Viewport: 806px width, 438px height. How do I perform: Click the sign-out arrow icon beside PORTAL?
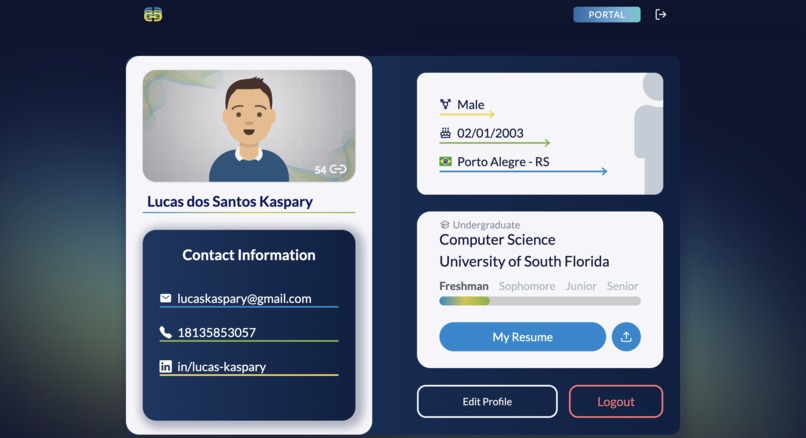click(x=661, y=14)
